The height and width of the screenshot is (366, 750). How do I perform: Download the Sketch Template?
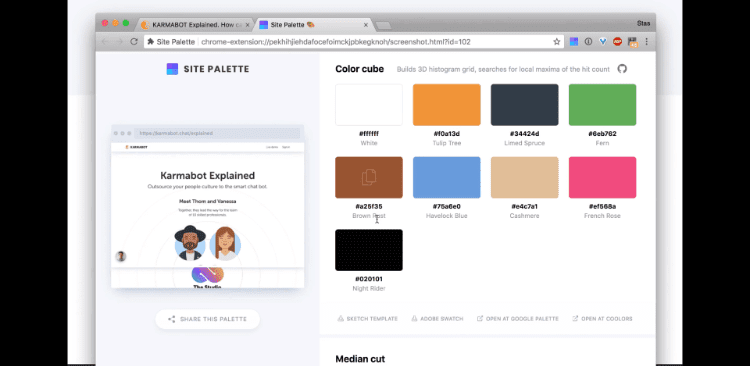(x=367, y=319)
